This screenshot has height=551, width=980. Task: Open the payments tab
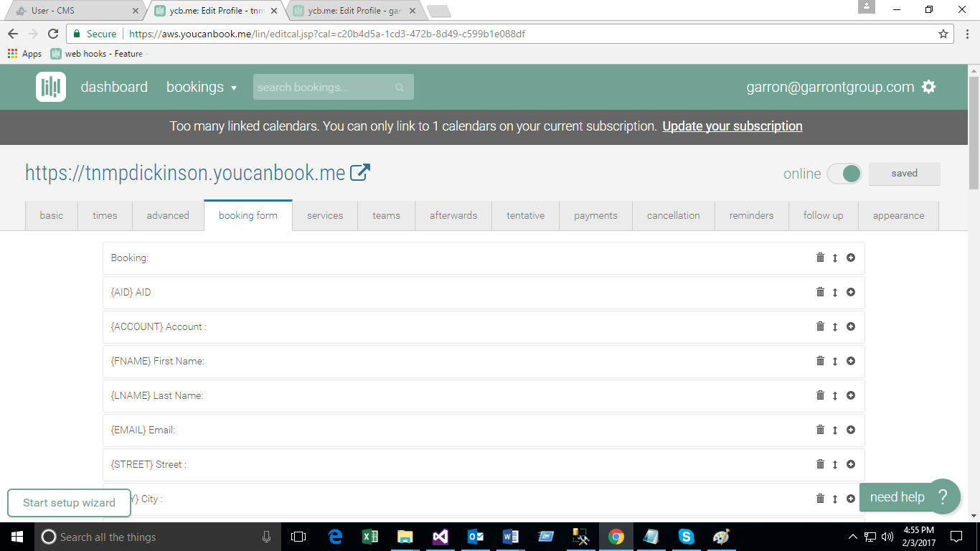click(595, 215)
